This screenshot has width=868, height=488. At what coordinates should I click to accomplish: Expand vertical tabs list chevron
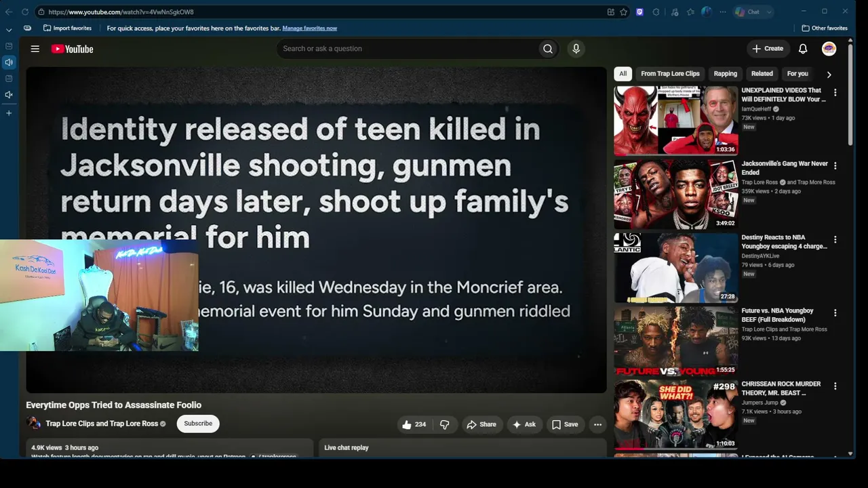[9, 30]
